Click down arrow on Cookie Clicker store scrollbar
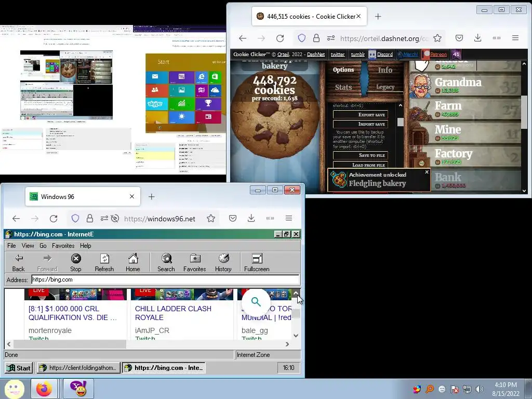532x399 pixels. (524, 191)
